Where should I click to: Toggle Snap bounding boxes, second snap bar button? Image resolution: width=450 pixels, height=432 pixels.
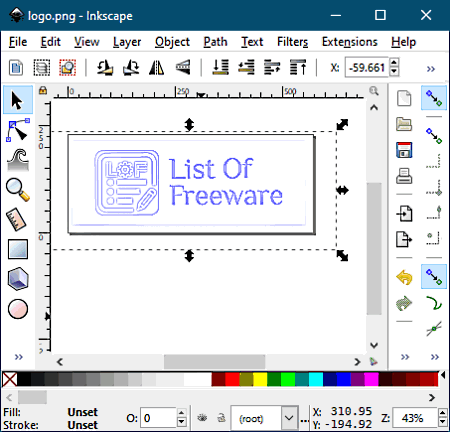point(434,136)
